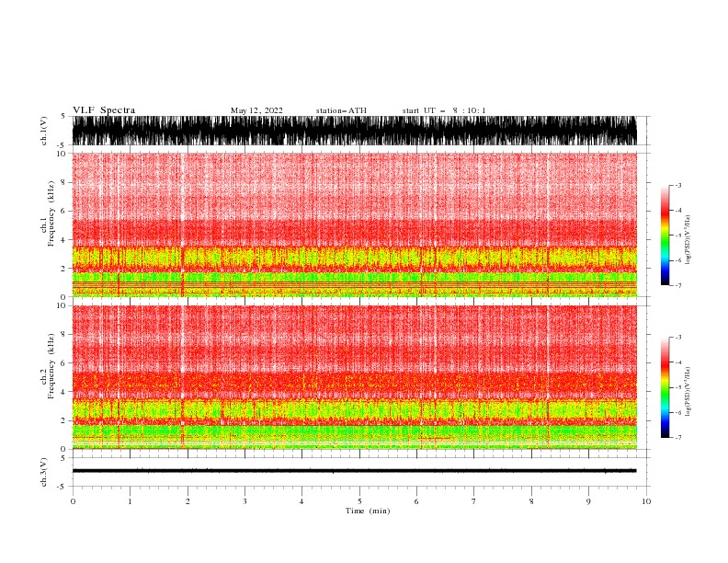Image resolution: width=728 pixels, height=563 pixels.
Task: Click the 'start UT = 8 :10: 1' text
Action: [444, 110]
